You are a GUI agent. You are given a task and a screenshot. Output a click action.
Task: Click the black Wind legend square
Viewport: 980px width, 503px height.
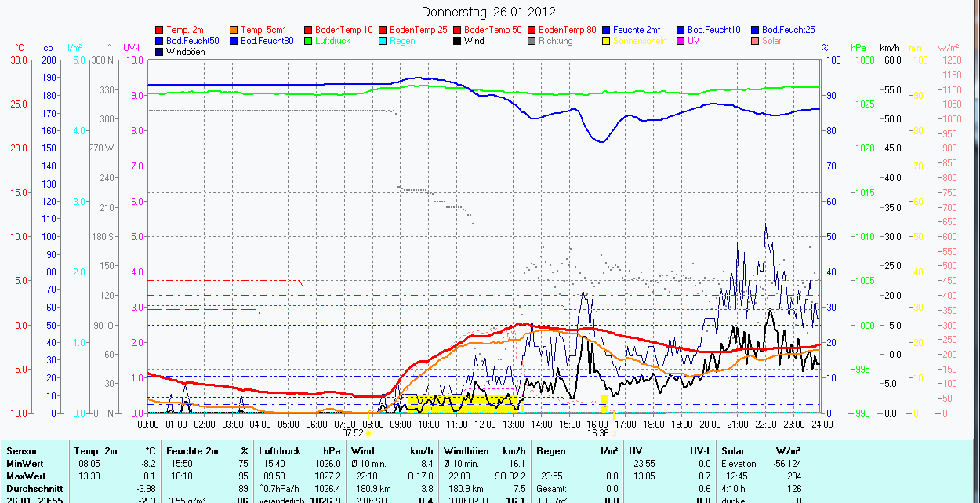click(x=458, y=41)
